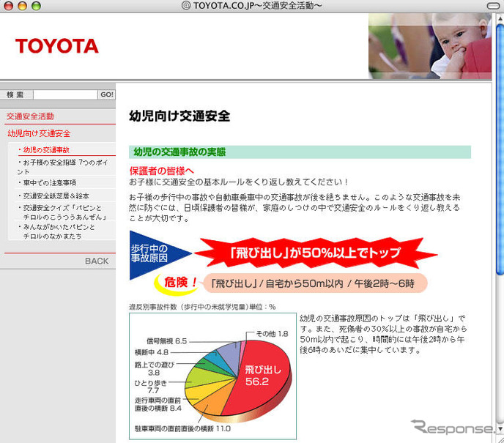The height and width of the screenshot is (443, 504).
Task: Click the ひとり歩き 7.7 chart label
Action: pyautogui.click(x=151, y=387)
